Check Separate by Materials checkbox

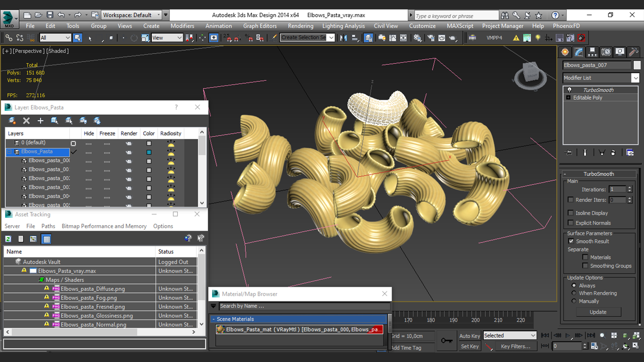click(x=585, y=257)
